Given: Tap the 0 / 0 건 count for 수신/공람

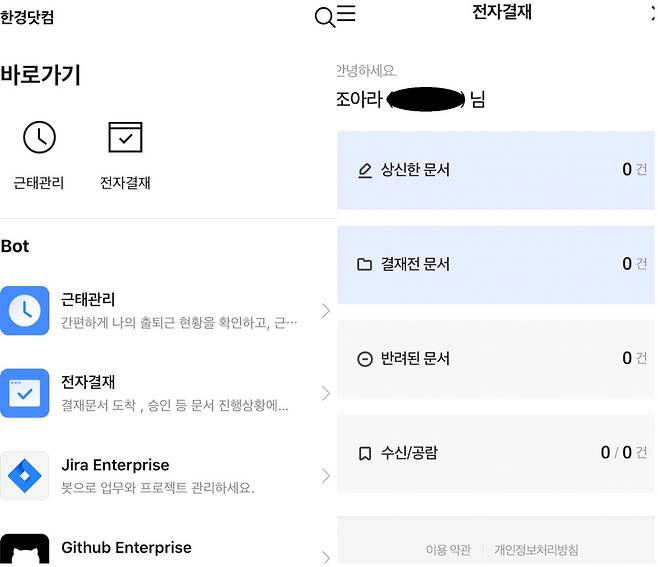Looking at the screenshot, I should pyautogui.click(x=622, y=453).
